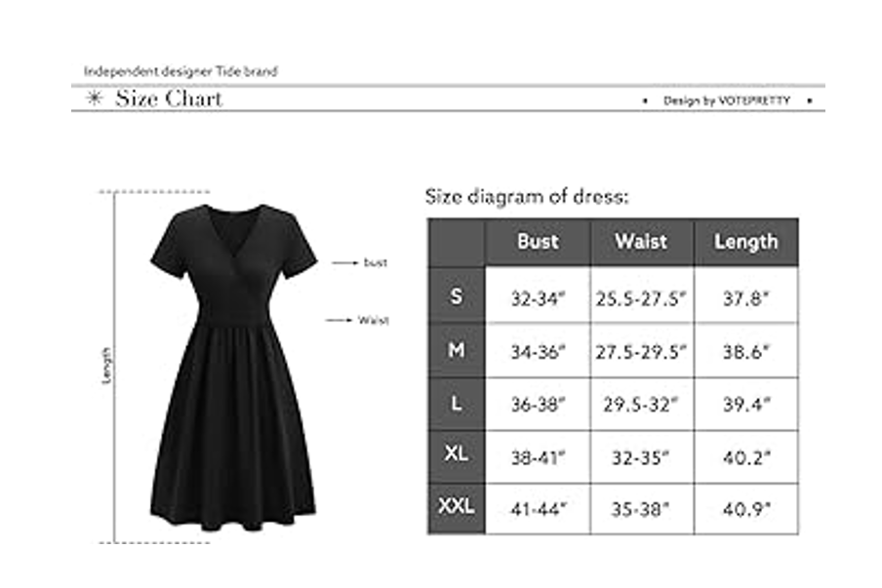Click 'Design by VOTEPRETTY' text
This screenshot has height=588, width=882.
tap(727, 100)
